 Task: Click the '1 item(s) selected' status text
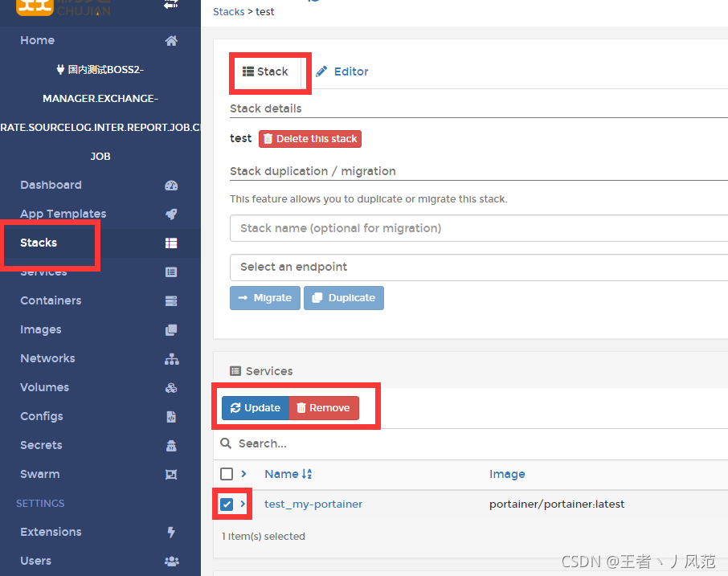pyautogui.click(x=264, y=537)
